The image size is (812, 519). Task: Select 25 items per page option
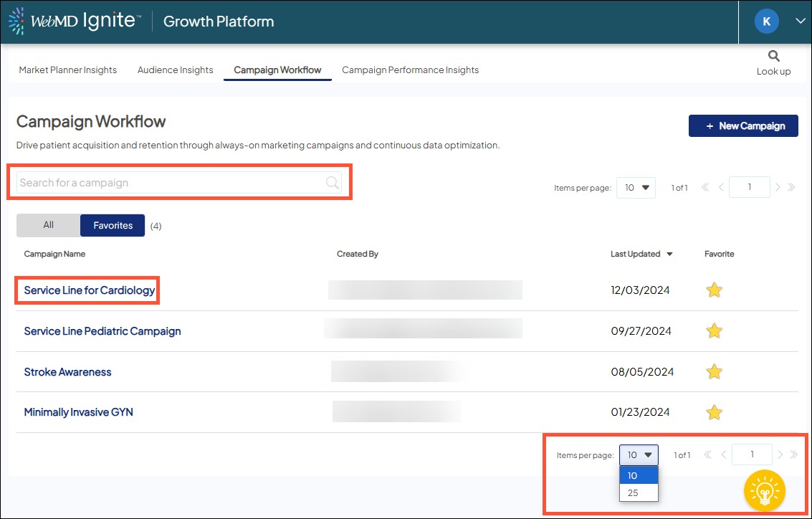click(x=633, y=493)
